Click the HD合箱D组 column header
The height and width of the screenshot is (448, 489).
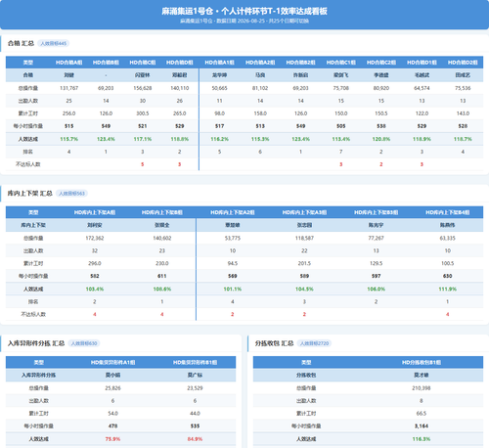pyautogui.click(x=180, y=63)
